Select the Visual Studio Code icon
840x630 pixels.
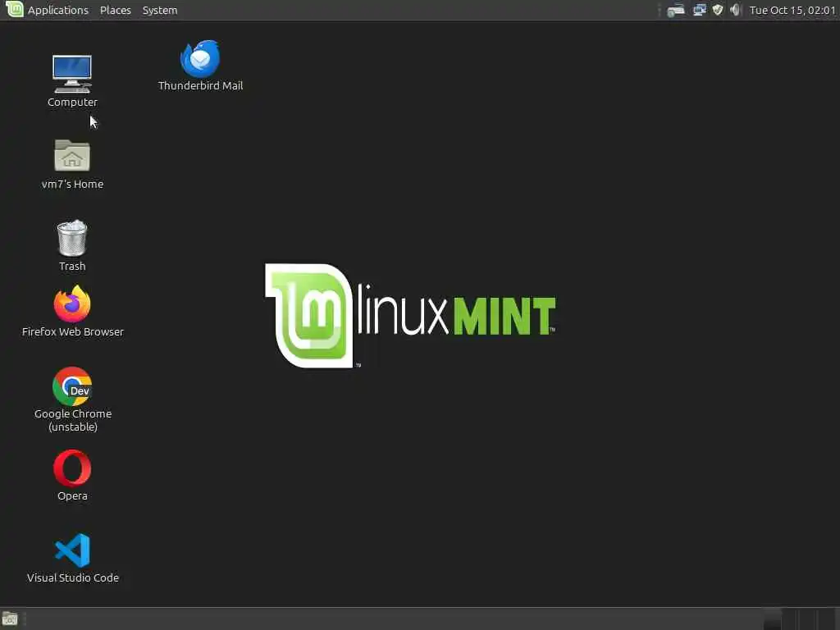coord(72,550)
